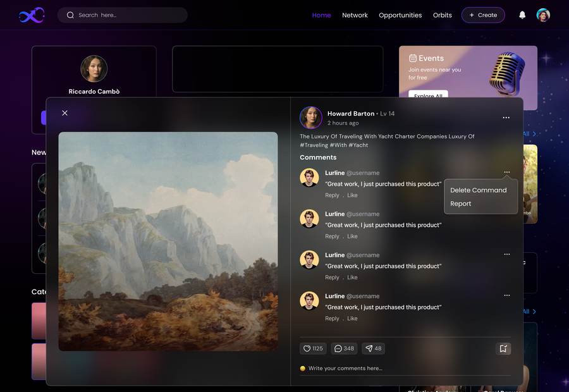Screen dimensions: 569x392
Task: Like the post with heart button
Action: coord(313,348)
